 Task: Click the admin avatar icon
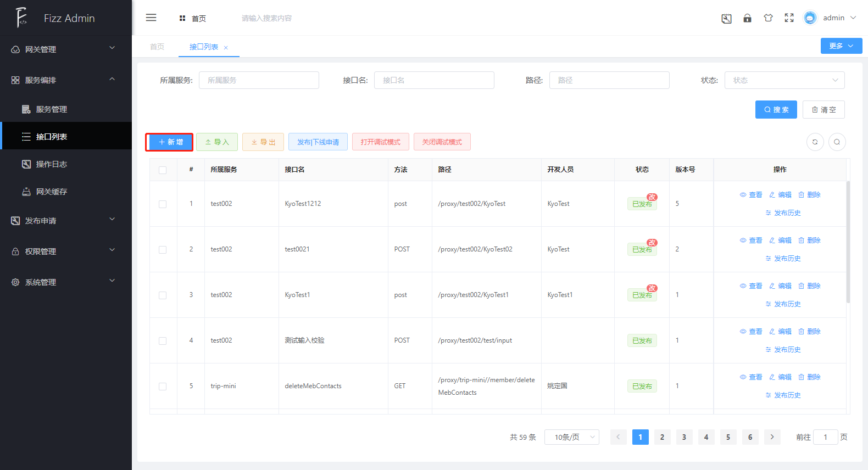click(x=810, y=18)
